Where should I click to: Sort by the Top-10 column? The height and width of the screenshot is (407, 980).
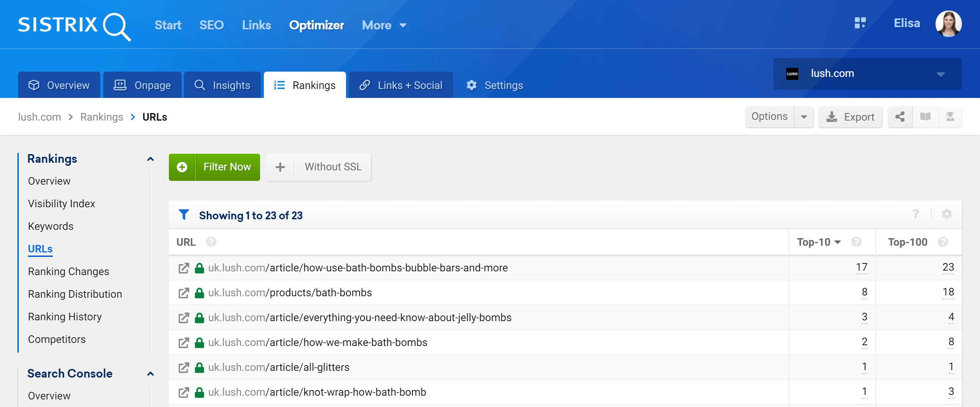click(x=819, y=242)
